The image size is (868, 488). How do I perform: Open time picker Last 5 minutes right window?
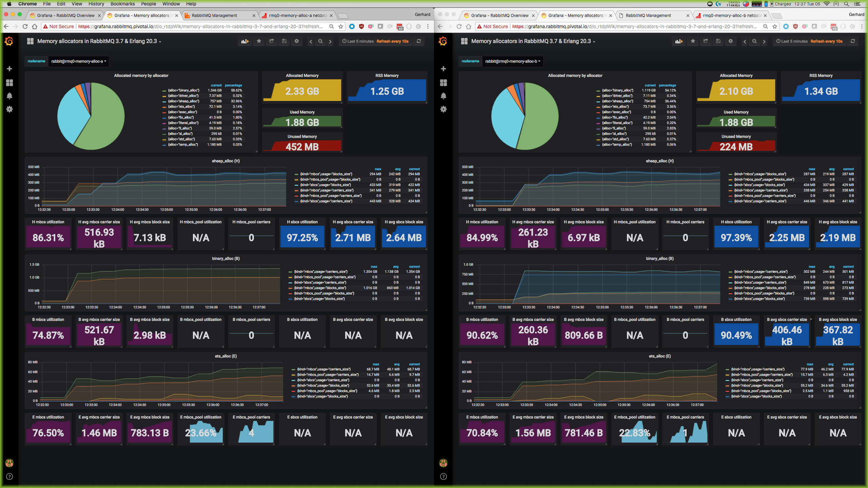pyautogui.click(x=809, y=41)
